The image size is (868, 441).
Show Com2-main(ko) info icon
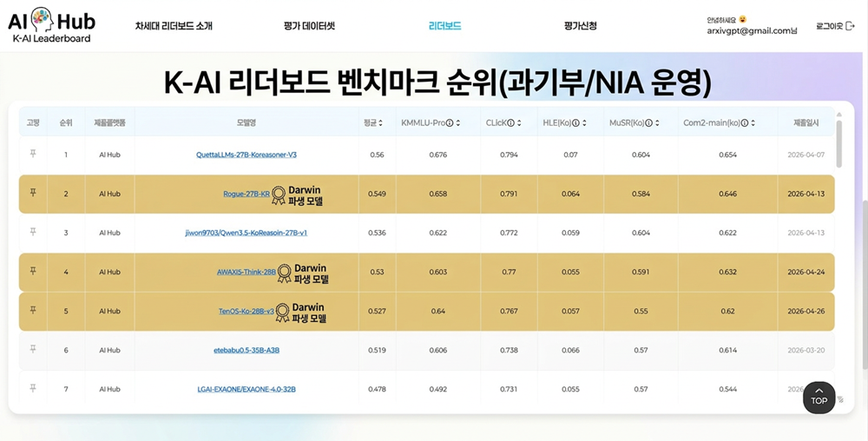[745, 123]
